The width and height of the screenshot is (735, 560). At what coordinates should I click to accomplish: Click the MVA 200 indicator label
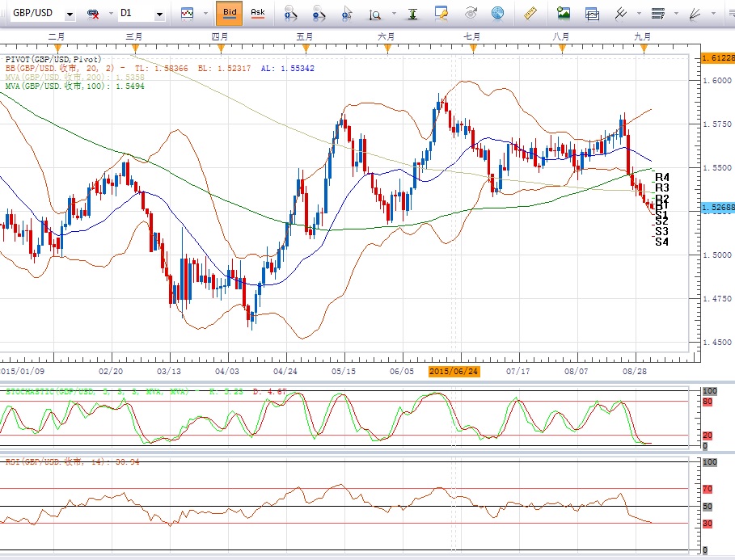coord(75,77)
